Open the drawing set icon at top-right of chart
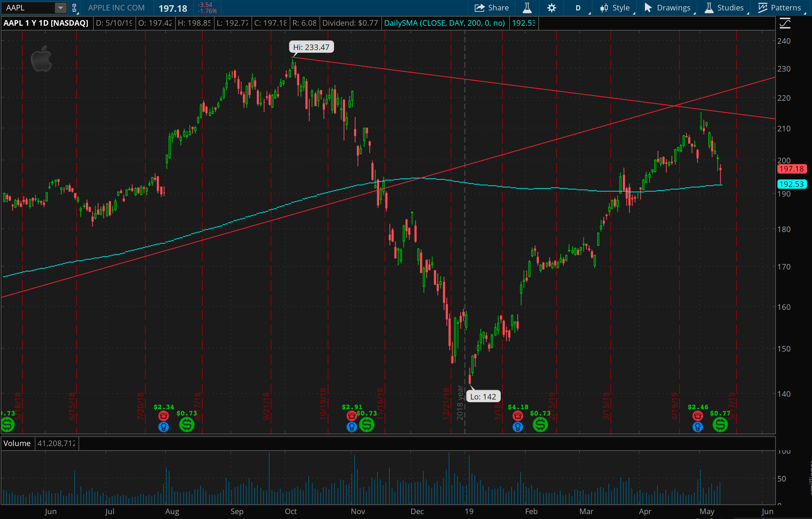Viewport: 812px width, 519px height. coord(785,23)
